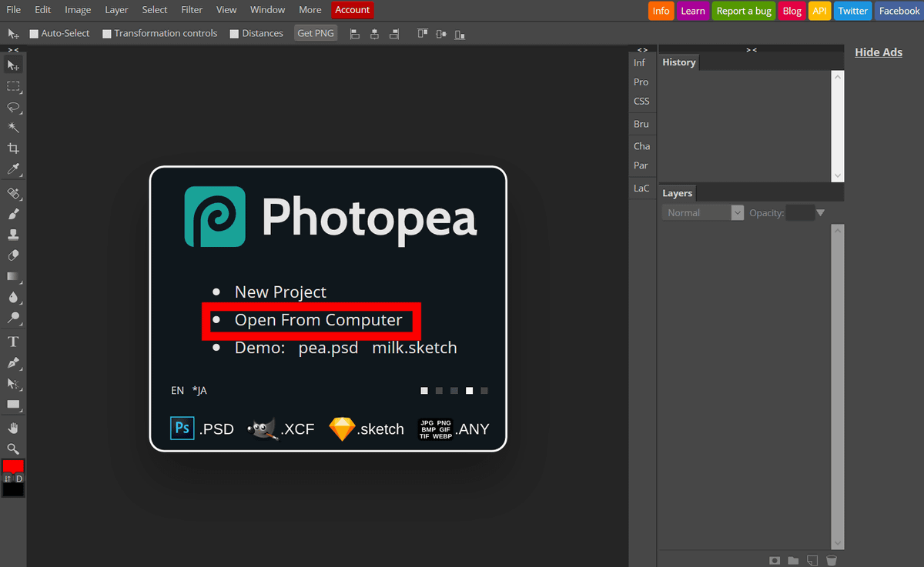Click the red foreground color swatch
This screenshot has height=567, width=924.
tap(13, 466)
